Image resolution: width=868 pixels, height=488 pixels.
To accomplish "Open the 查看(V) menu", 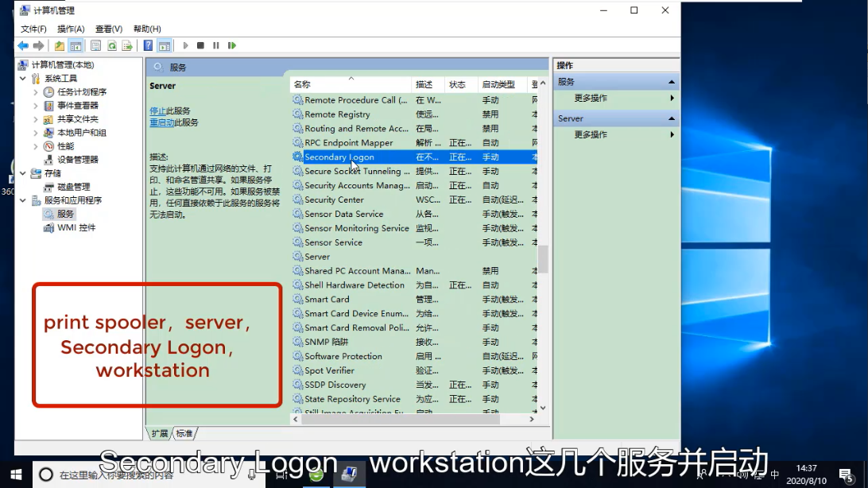I will pyautogui.click(x=109, y=29).
